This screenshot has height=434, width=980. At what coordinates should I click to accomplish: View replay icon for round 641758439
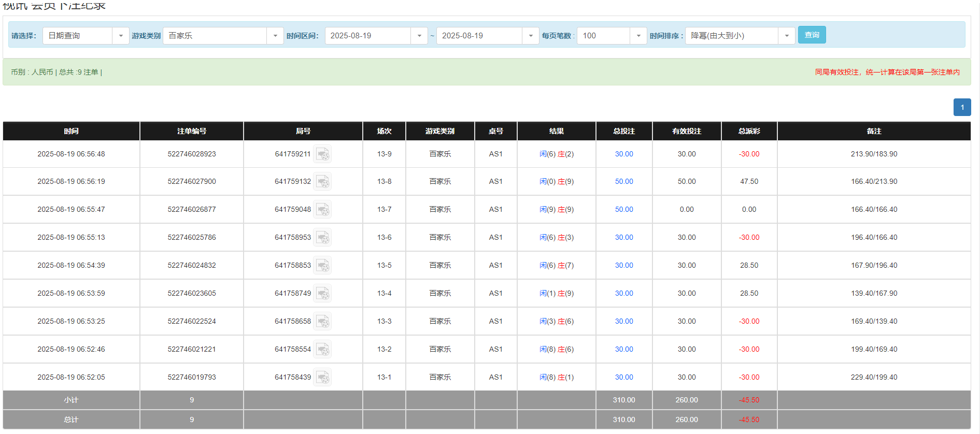(x=322, y=378)
